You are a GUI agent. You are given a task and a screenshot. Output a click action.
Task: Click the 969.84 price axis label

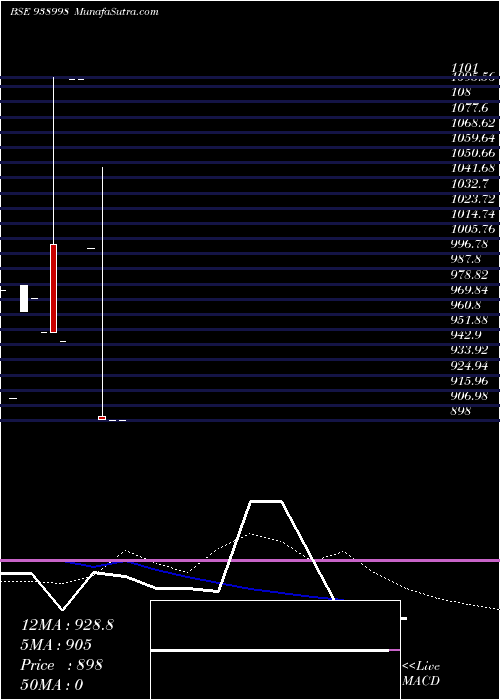click(x=469, y=290)
